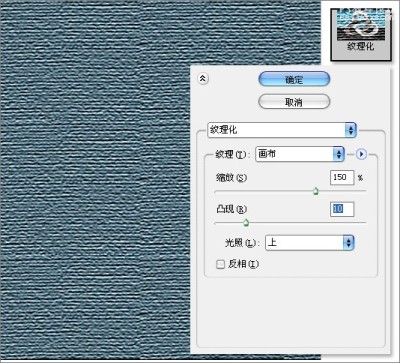
Task: Select the 纹理化 filter thumbnail
Action: (361, 34)
